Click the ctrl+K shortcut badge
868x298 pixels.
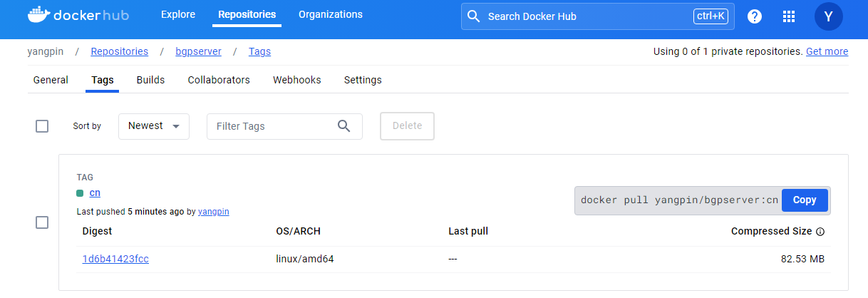(x=711, y=16)
